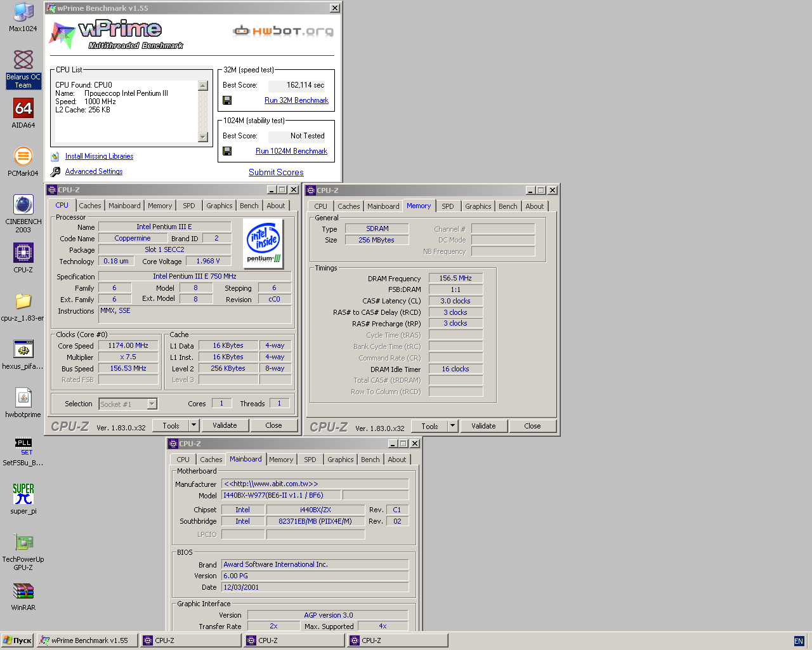Click the AGP version 3.0 field
The width and height of the screenshot is (812, 650).
328,615
